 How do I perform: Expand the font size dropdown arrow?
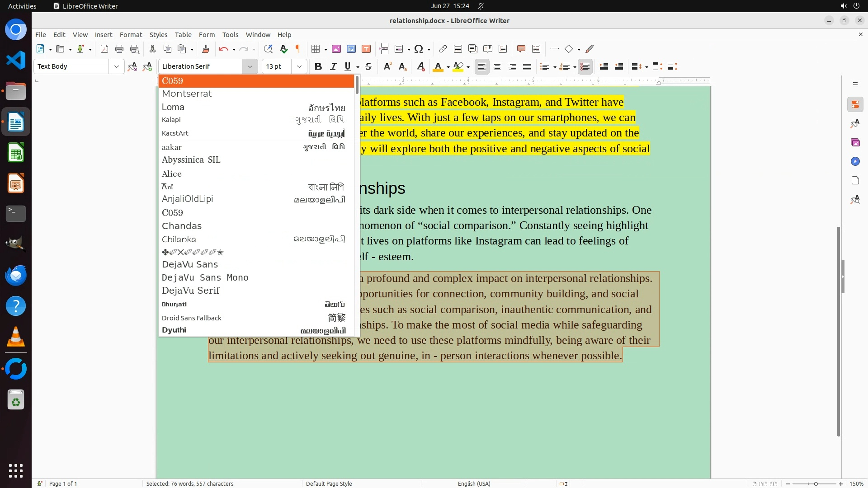click(x=299, y=66)
